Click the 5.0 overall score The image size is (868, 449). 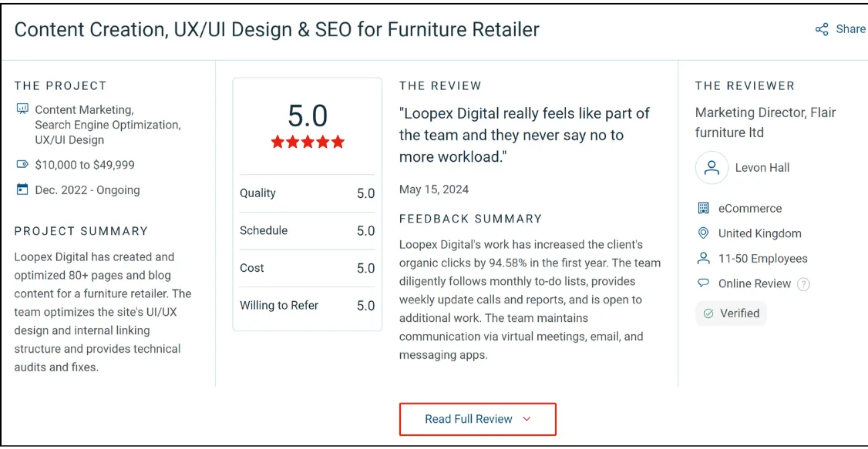click(308, 116)
